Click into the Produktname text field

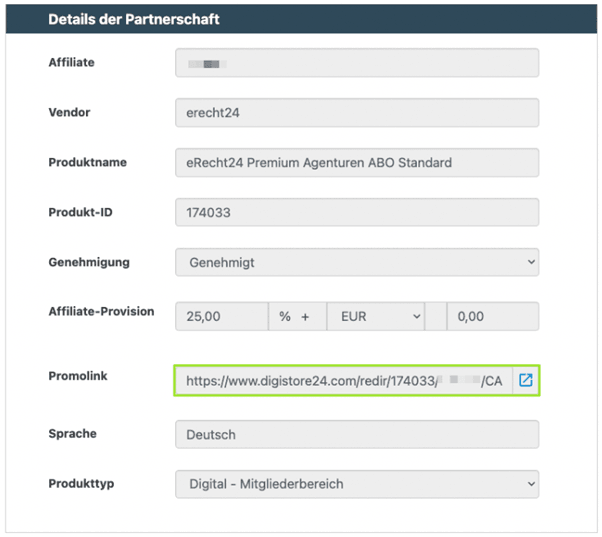pyautogui.click(x=357, y=162)
